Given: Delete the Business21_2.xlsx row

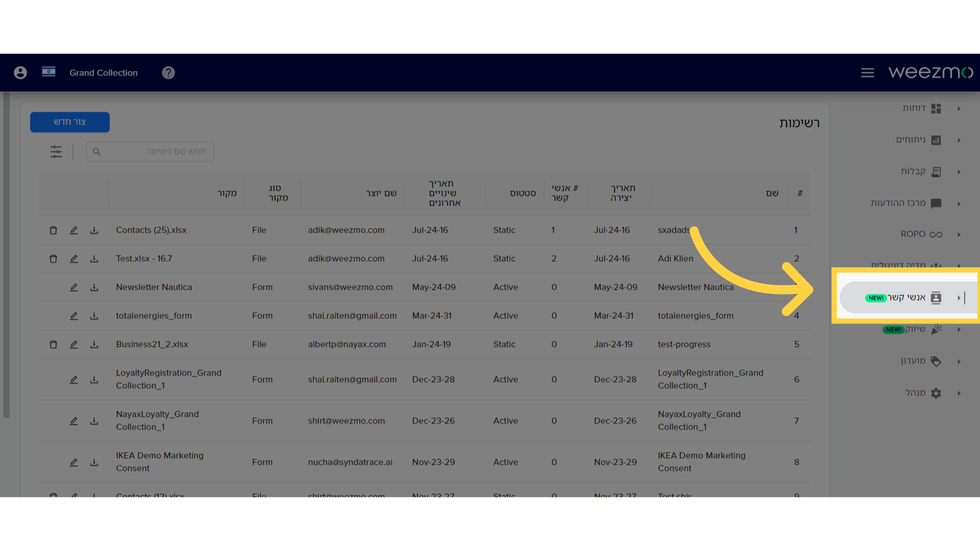Looking at the screenshot, I should coord(53,344).
